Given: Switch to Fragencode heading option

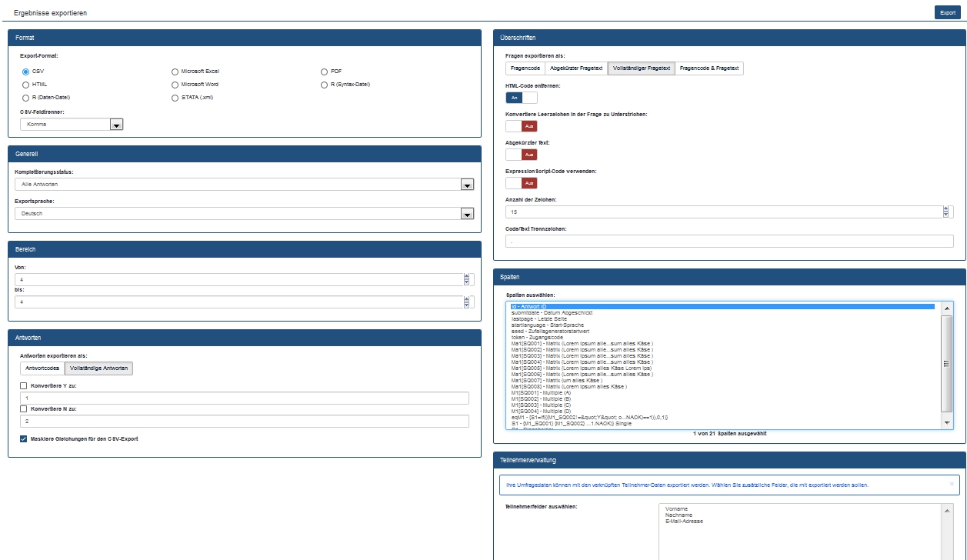Looking at the screenshot, I should click(525, 68).
